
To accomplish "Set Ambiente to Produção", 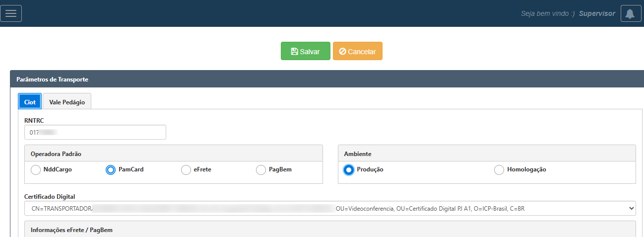I will pos(349,170).
